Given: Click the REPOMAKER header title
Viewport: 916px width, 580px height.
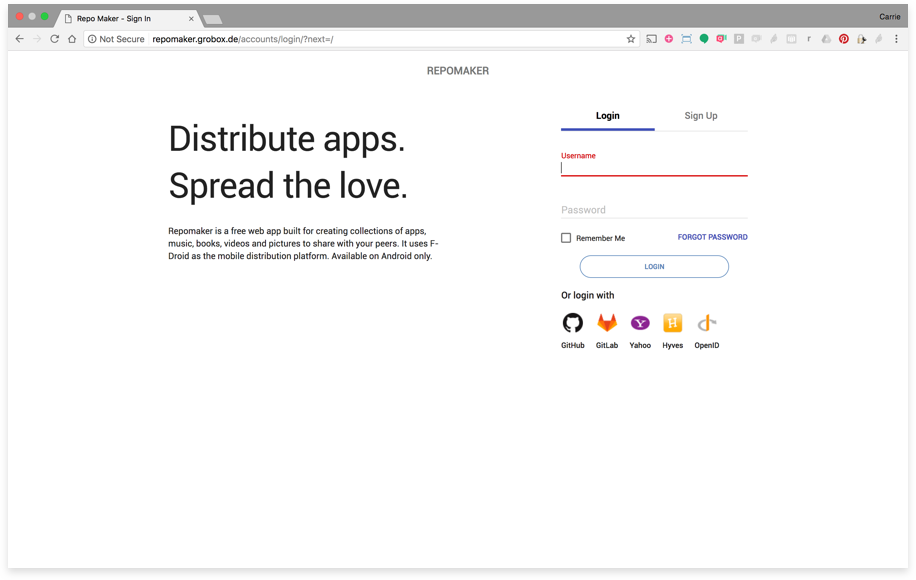Looking at the screenshot, I should pos(458,71).
